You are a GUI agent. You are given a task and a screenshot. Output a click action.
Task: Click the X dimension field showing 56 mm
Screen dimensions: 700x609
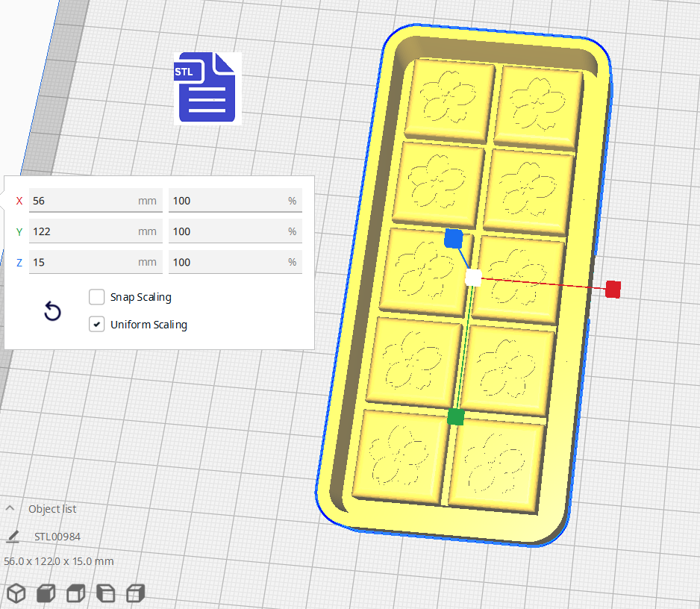tap(96, 200)
